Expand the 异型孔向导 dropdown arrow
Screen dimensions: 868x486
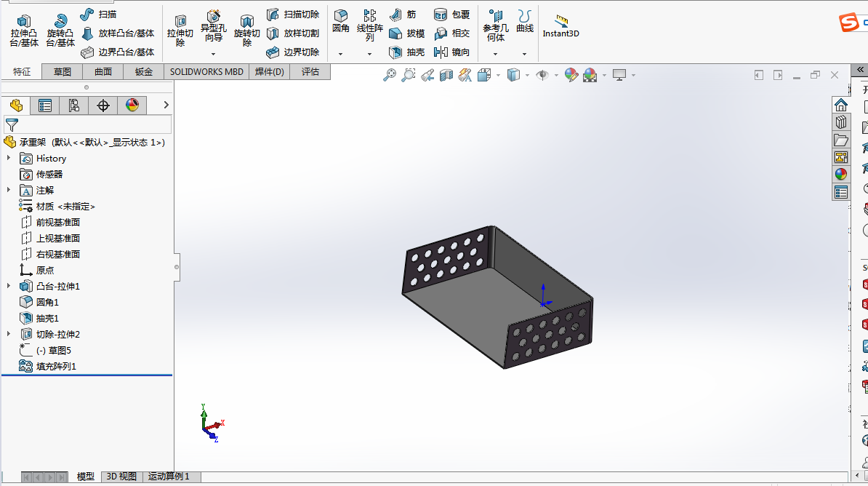(x=213, y=55)
